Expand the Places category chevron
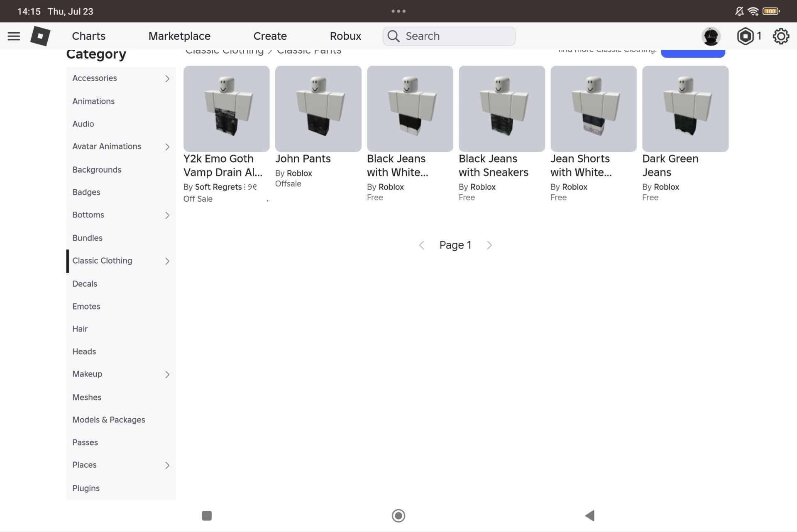Screen dimensions: 797x532 (167, 466)
